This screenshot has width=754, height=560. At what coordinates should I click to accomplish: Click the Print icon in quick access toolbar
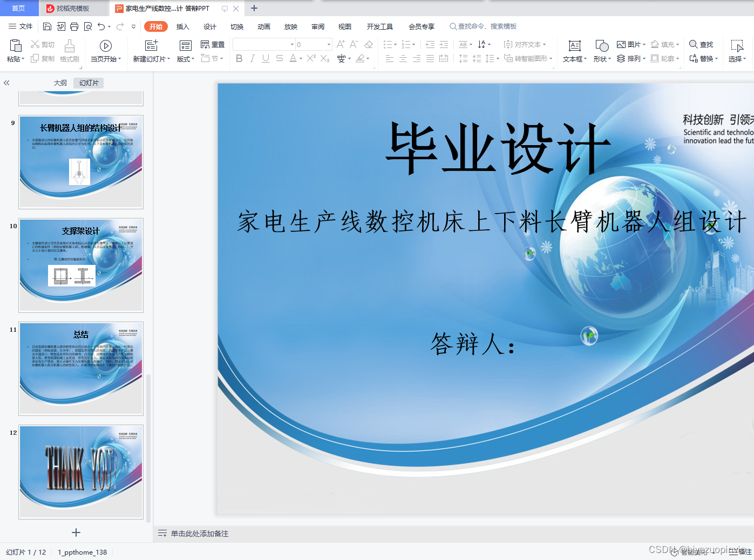[x=74, y=26]
